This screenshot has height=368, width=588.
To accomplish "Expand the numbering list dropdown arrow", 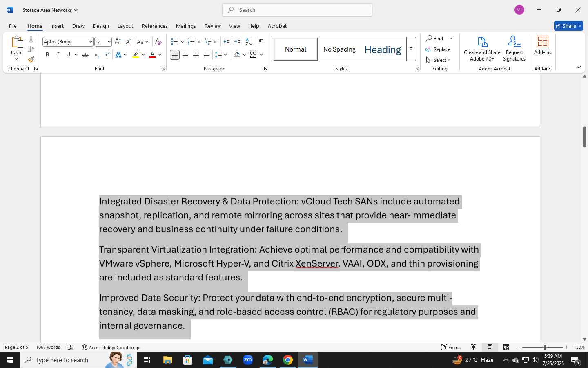I will (x=199, y=42).
